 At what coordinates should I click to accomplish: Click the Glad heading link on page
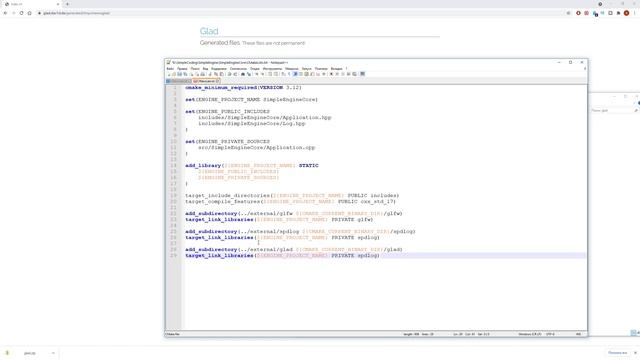(209, 31)
